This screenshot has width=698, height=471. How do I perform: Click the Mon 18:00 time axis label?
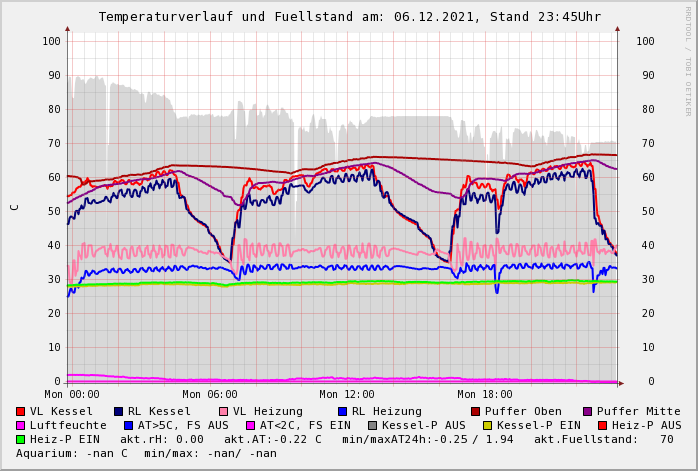[484, 394]
